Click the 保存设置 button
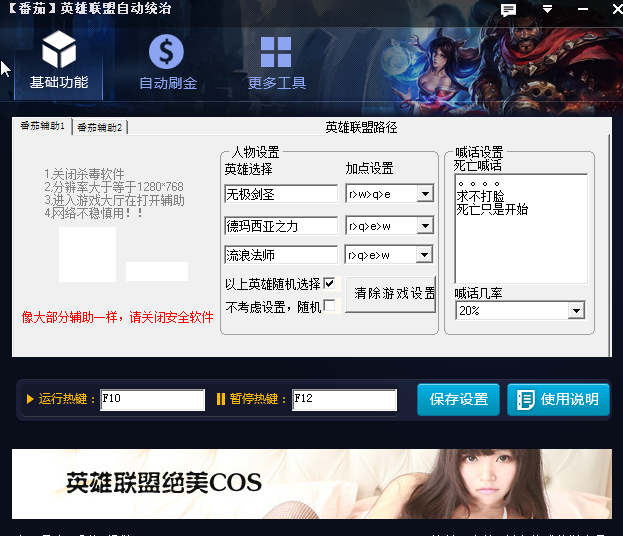 tap(459, 399)
